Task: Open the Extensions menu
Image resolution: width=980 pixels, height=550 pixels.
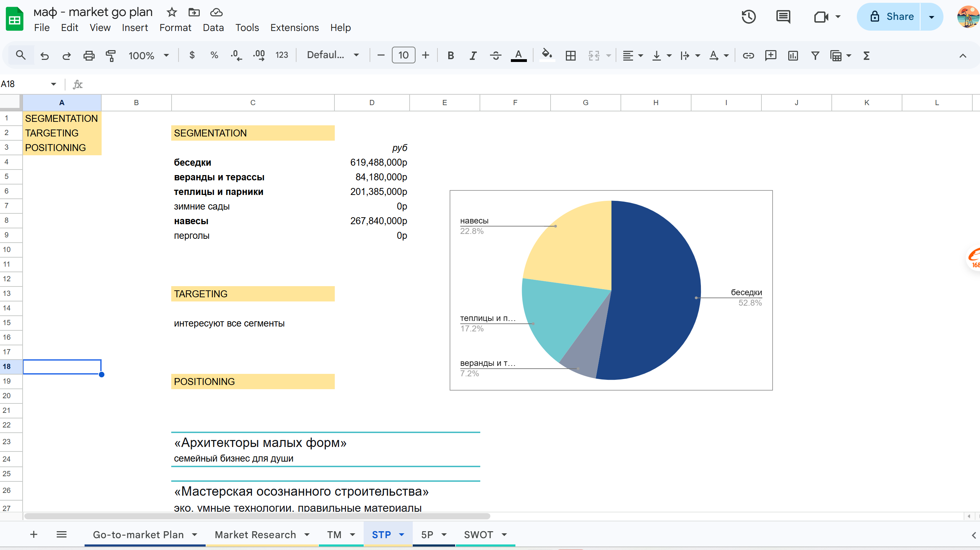Action: click(294, 28)
